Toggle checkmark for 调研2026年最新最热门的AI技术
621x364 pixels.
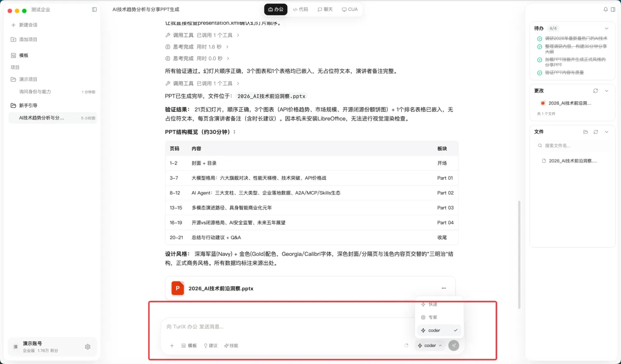(x=539, y=39)
